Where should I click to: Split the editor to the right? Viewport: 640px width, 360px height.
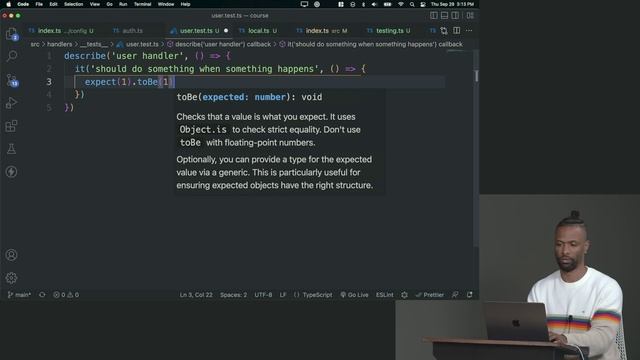click(x=457, y=31)
